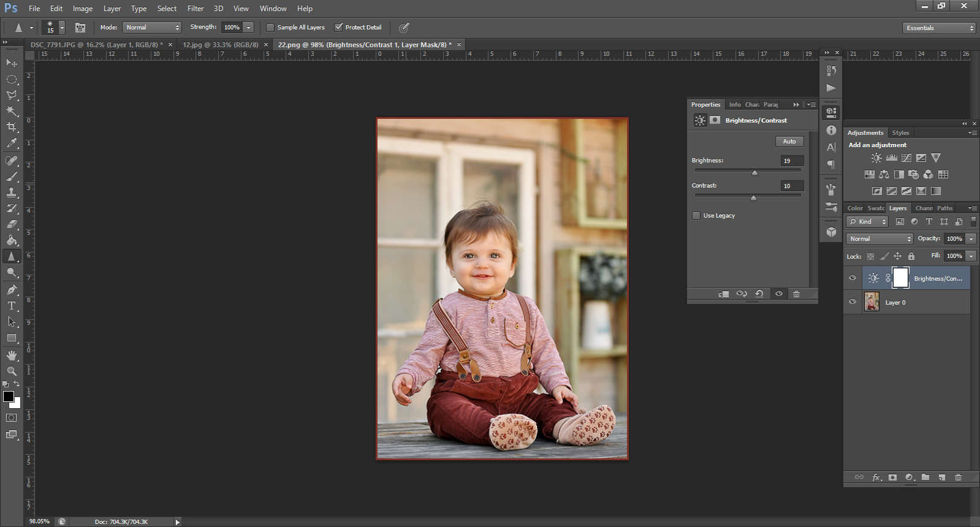Screen dimensions: 980x527
Task: Delete adjustment using Properties trash icon
Action: pyautogui.click(x=796, y=294)
